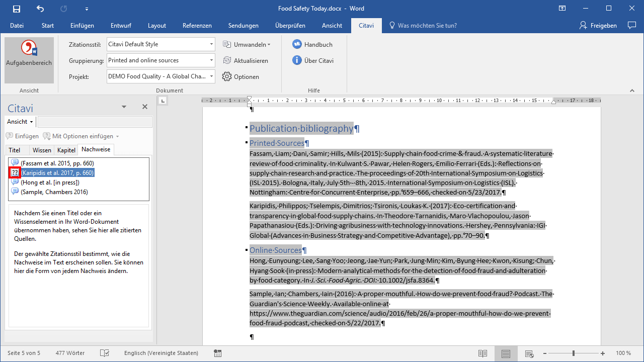Screen dimensions: 644x362
Task: Toggle the spelling check status icon
Action: coord(105,353)
